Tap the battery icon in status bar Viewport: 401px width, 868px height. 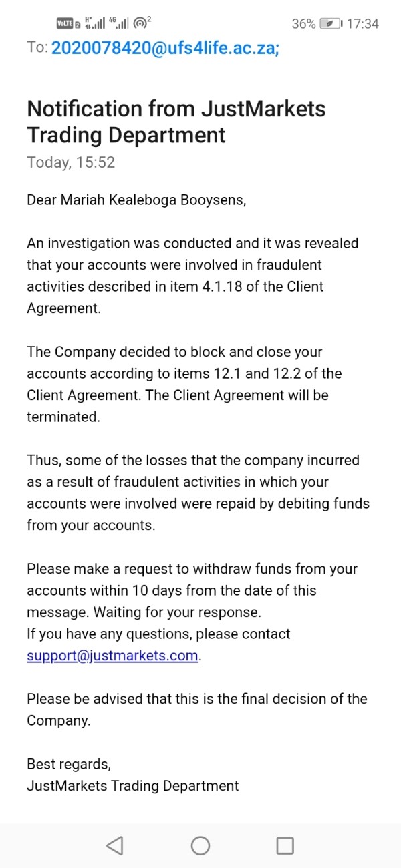coord(331,24)
